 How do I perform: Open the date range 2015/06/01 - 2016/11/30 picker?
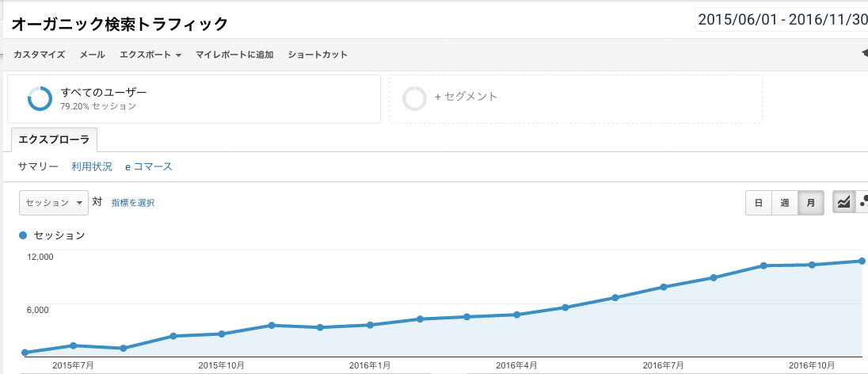(781, 19)
